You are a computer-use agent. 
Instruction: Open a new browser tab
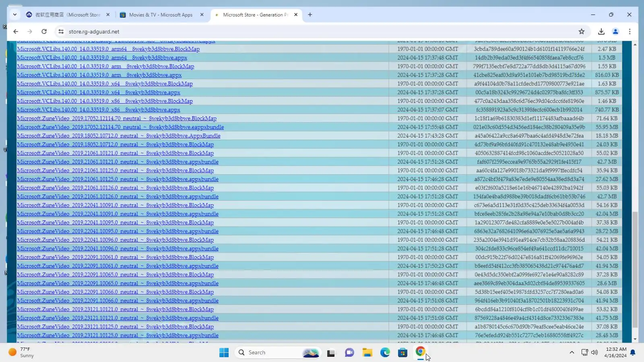click(310, 14)
